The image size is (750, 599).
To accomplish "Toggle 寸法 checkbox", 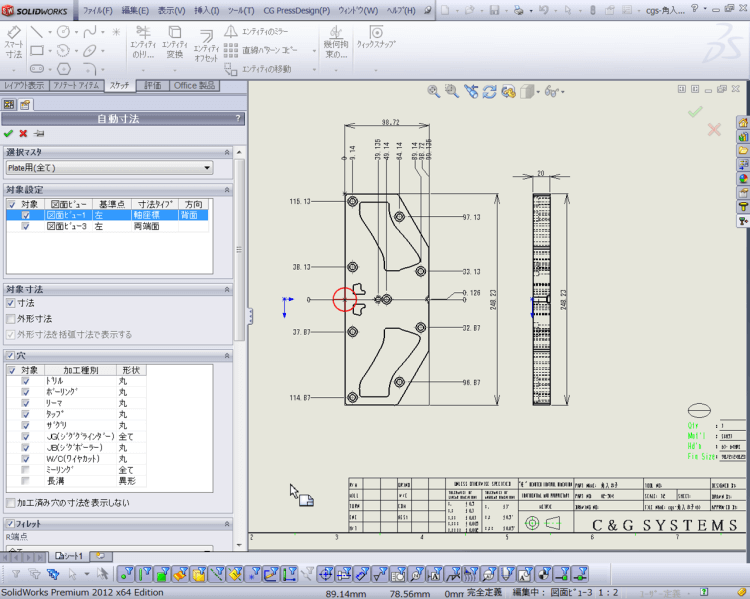I will click(x=11, y=303).
